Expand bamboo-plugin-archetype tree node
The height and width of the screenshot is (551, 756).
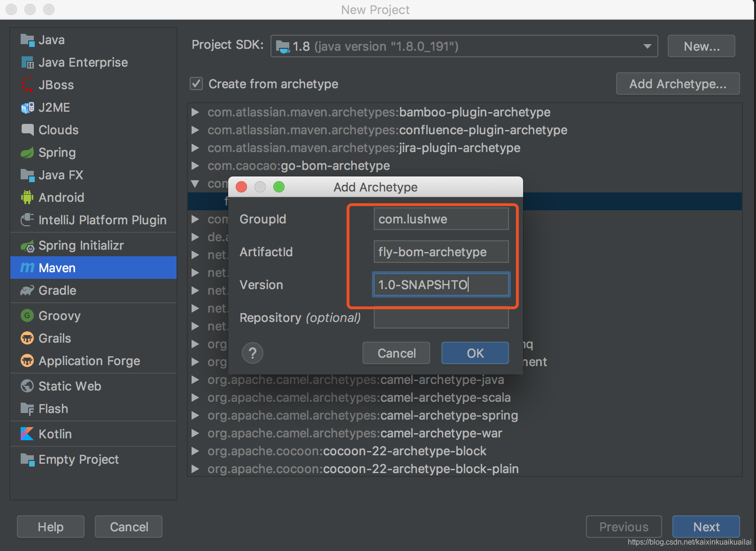tap(195, 112)
